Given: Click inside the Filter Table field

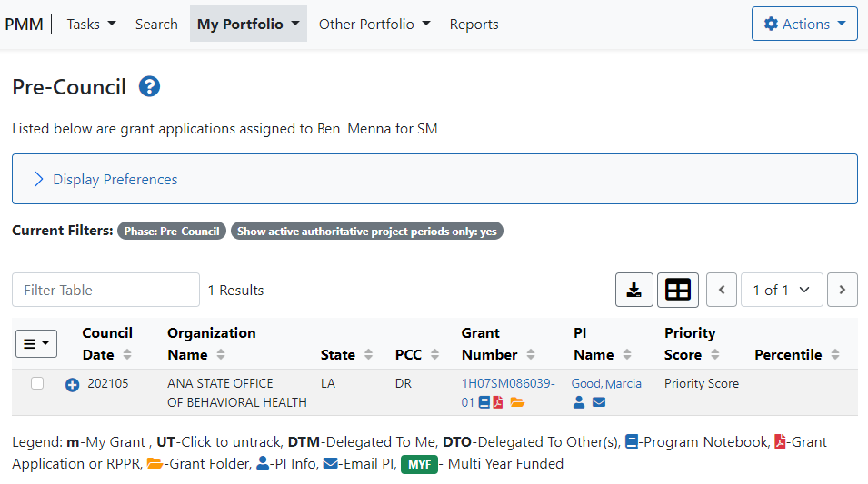Looking at the screenshot, I should click(x=105, y=290).
